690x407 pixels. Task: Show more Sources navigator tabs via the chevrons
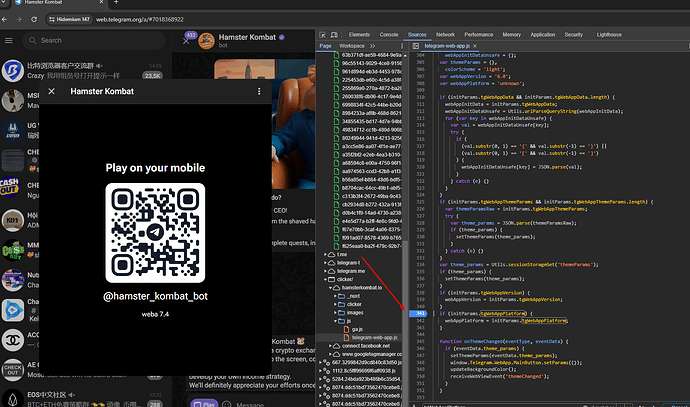373,46
